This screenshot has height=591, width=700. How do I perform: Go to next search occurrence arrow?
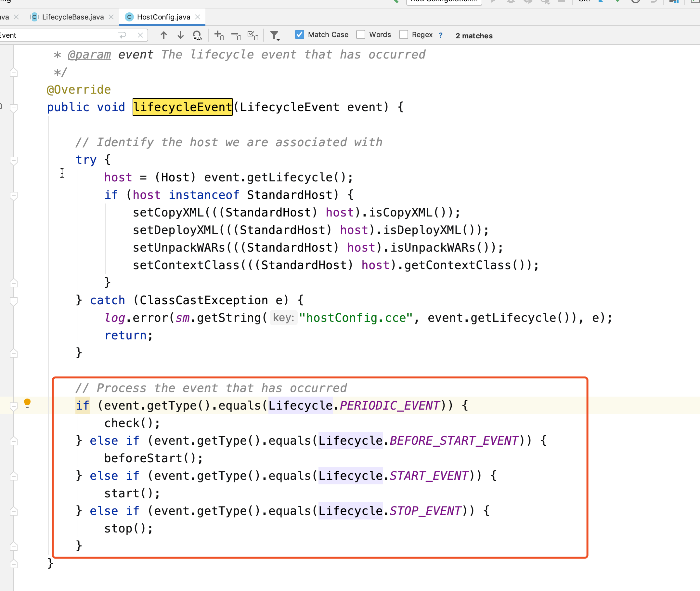[181, 35]
